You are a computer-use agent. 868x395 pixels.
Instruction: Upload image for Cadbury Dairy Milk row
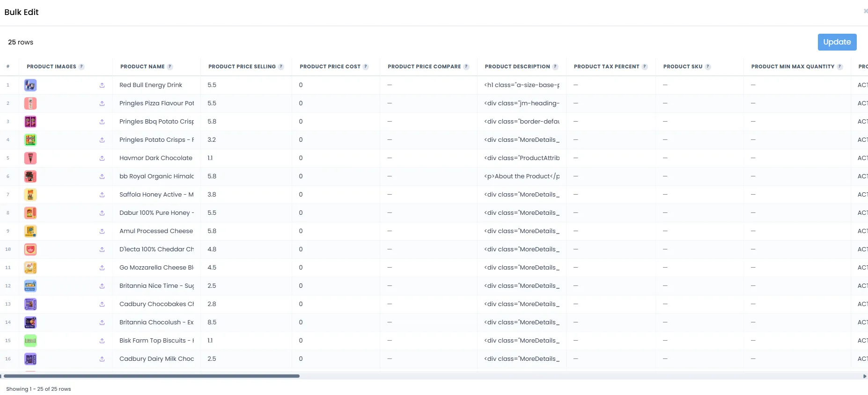click(102, 359)
